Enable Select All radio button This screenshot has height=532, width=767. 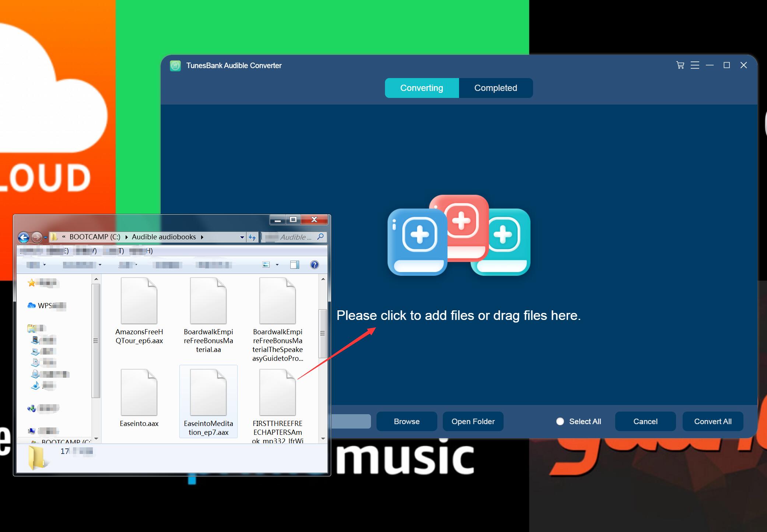click(x=558, y=421)
